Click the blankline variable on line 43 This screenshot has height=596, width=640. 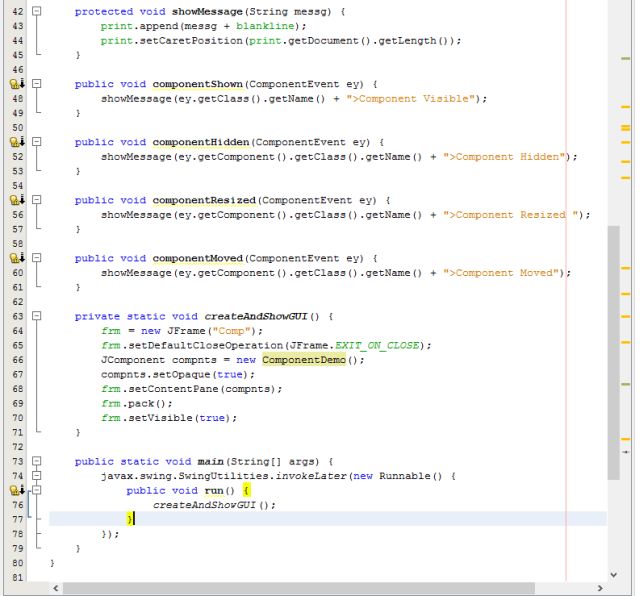tap(265, 26)
